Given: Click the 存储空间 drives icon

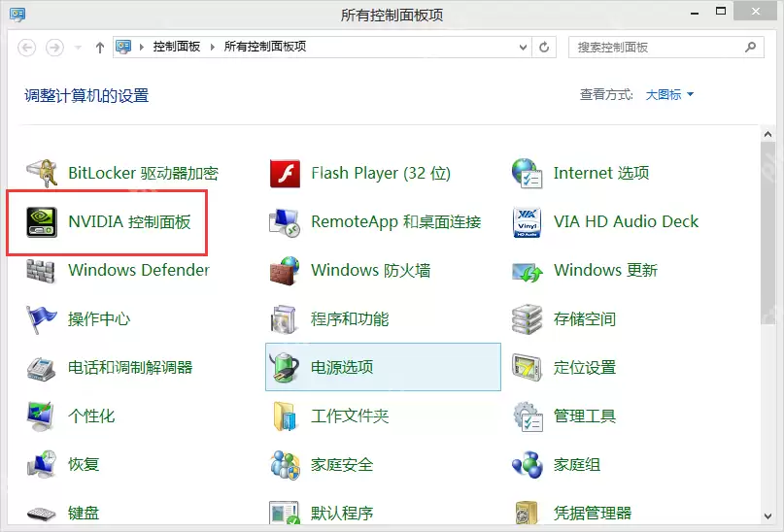Looking at the screenshot, I should (x=527, y=319).
